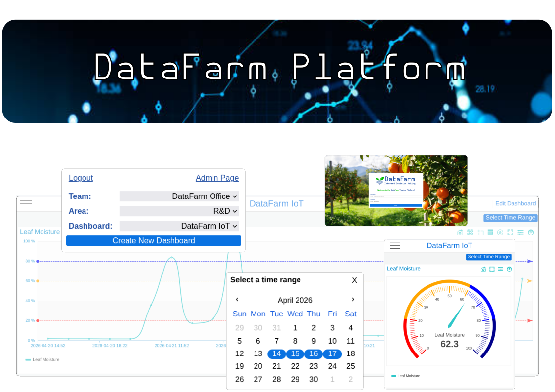This screenshot has height=392, width=555.
Task: Expand gauge Leaf Moisture widget to fullscreen
Action: tap(492, 269)
